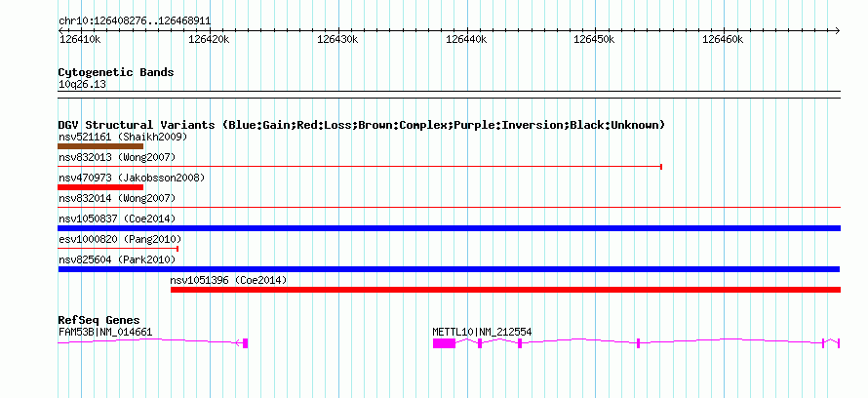Click the 126440k ruler tick label
The height and width of the screenshot is (398, 868).
[465, 39]
